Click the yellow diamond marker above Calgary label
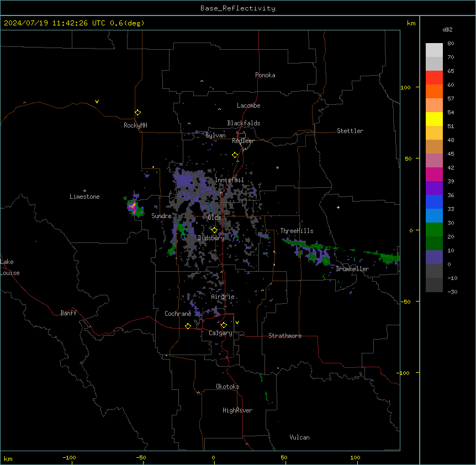 224,325
